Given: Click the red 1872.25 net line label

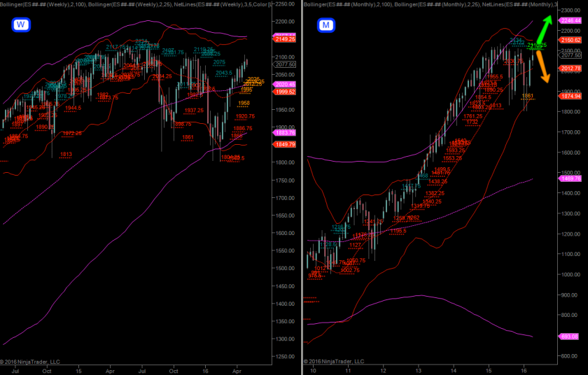Looking at the screenshot, I should click(x=72, y=134).
